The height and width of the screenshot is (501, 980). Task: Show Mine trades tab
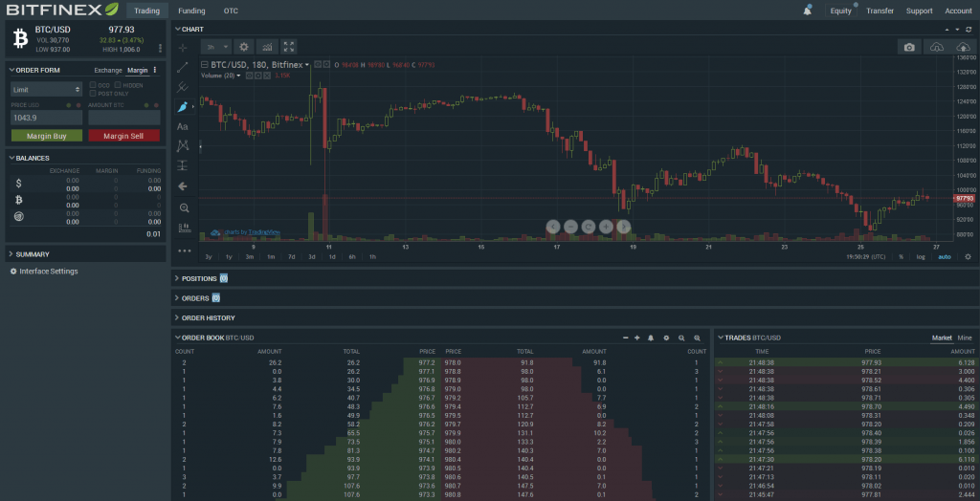pos(965,338)
